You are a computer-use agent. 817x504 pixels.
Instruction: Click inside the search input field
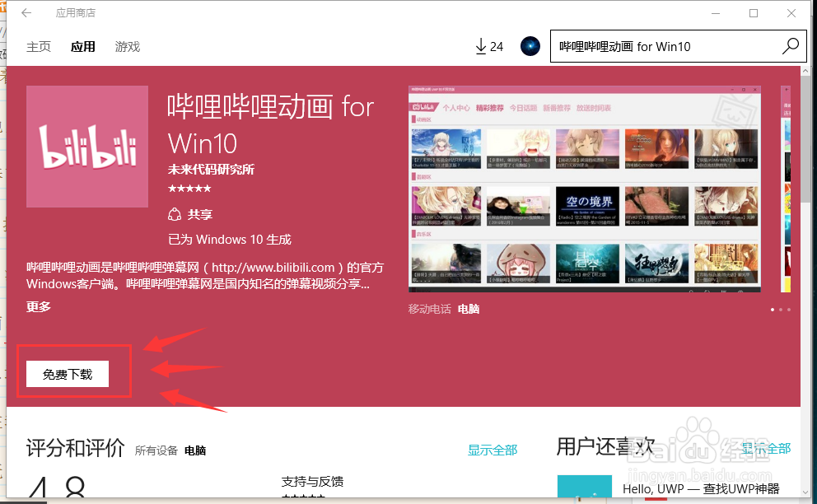pyautogui.click(x=659, y=46)
